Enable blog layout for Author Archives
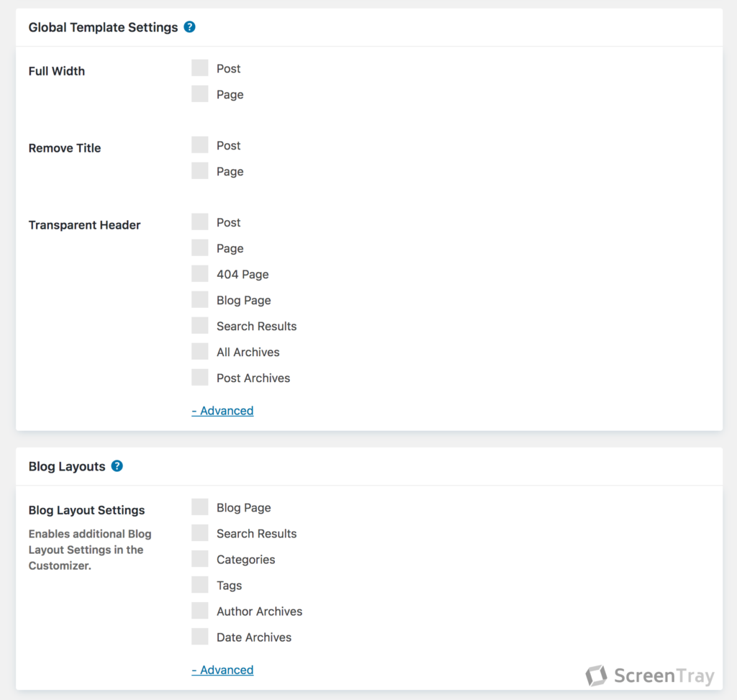This screenshot has height=700, width=737. click(200, 610)
